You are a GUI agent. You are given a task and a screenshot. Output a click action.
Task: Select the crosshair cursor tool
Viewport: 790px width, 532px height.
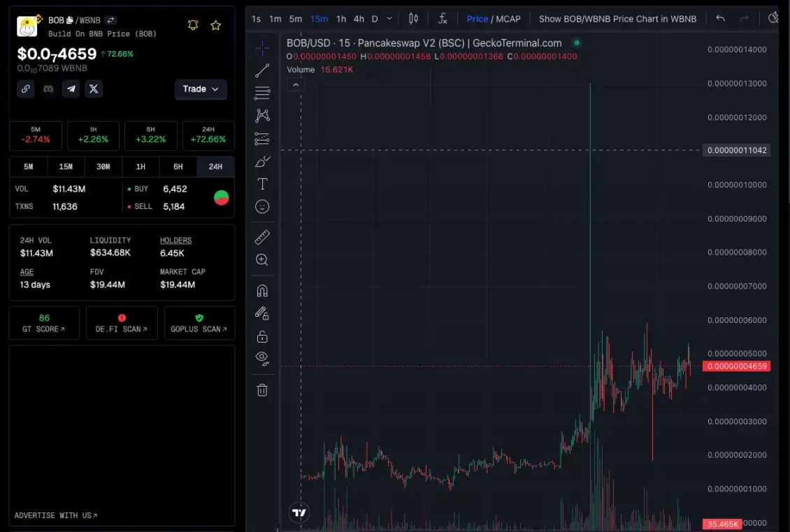click(262, 48)
